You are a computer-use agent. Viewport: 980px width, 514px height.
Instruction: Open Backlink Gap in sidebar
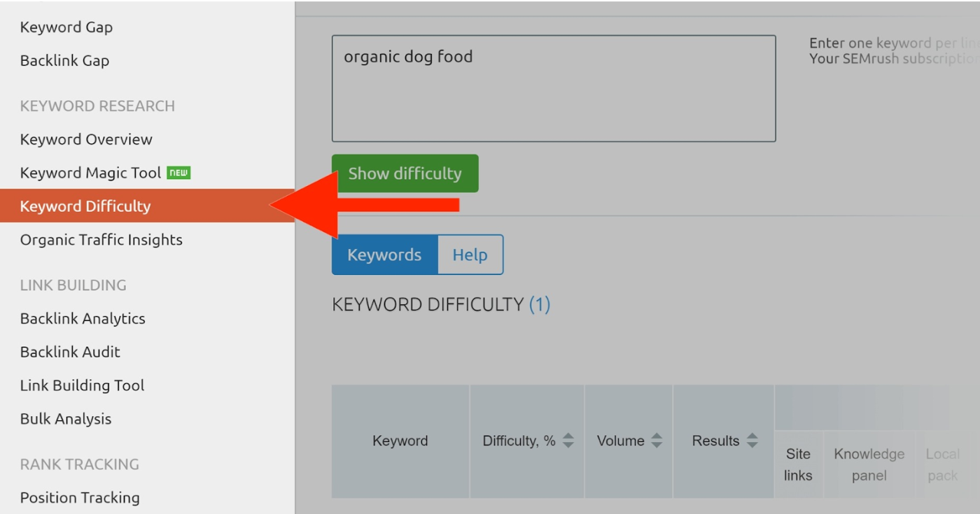(x=64, y=61)
